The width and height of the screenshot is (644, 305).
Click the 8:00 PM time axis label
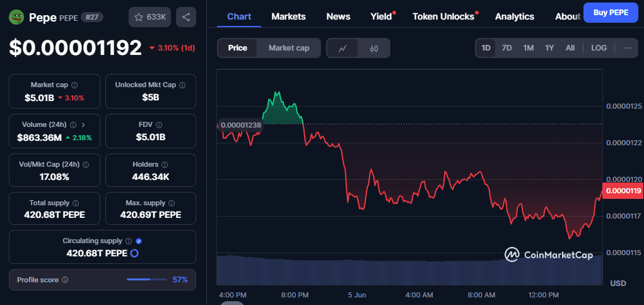[x=295, y=295]
